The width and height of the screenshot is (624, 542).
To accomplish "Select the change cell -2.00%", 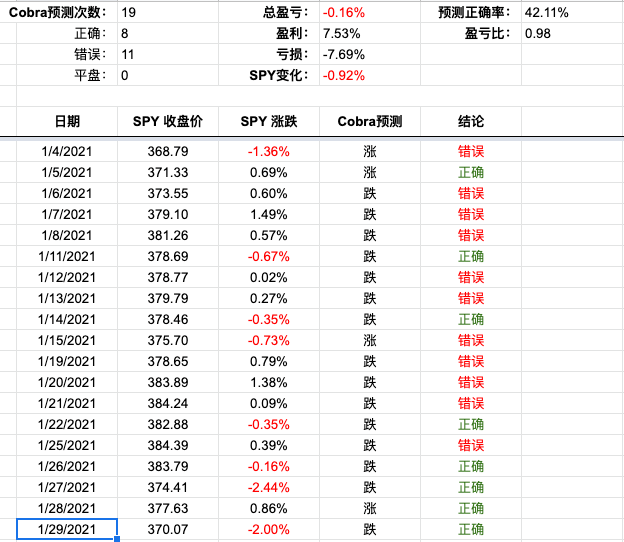I will (269, 529).
